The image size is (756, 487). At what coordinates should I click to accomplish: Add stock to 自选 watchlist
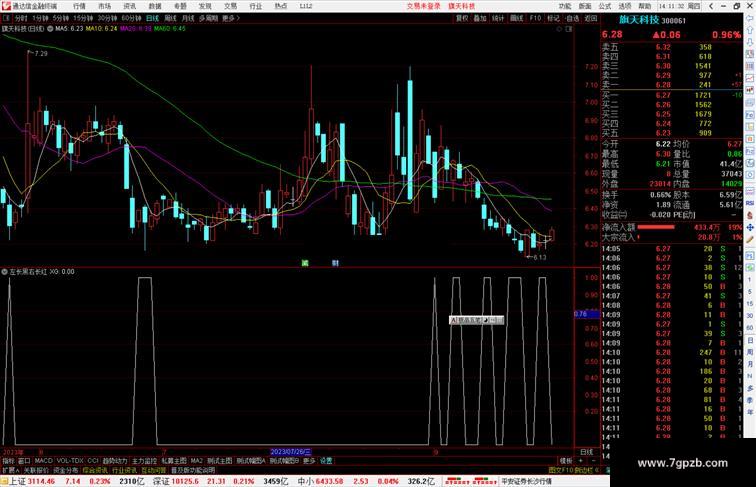pyautogui.click(x=572, y=18)
